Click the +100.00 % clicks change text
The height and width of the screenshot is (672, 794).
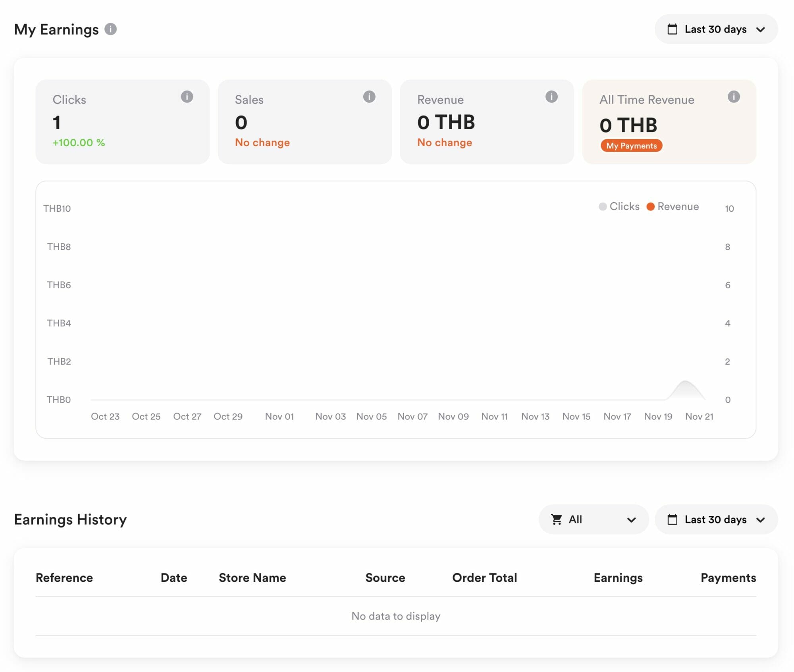(79, 143)
